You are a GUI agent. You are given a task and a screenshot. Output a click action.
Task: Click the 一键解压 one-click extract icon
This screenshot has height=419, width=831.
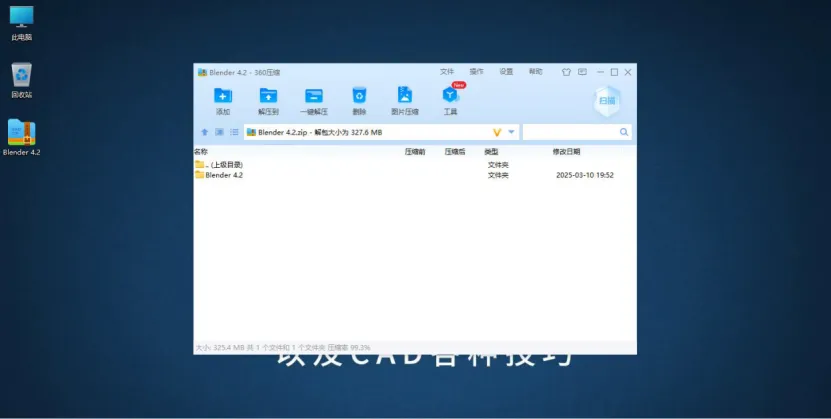314,96
